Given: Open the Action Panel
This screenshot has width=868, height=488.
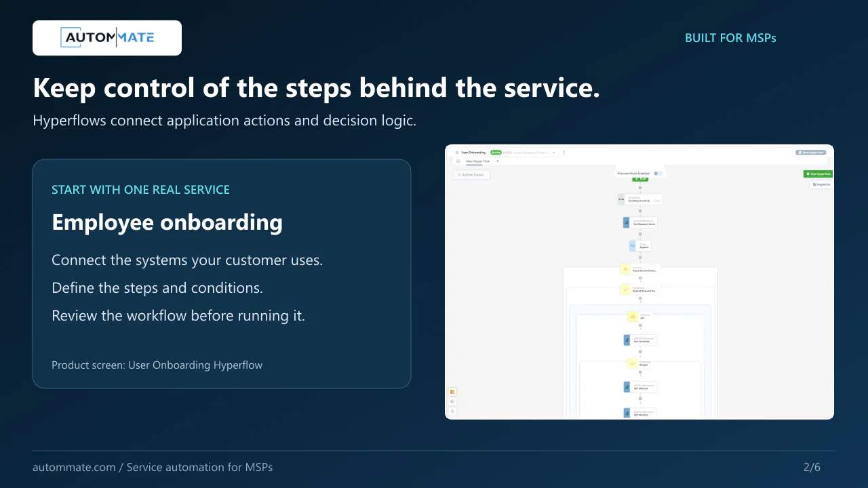Looking at the screenshot, I should pyautogui.click(x=471, y=175).
